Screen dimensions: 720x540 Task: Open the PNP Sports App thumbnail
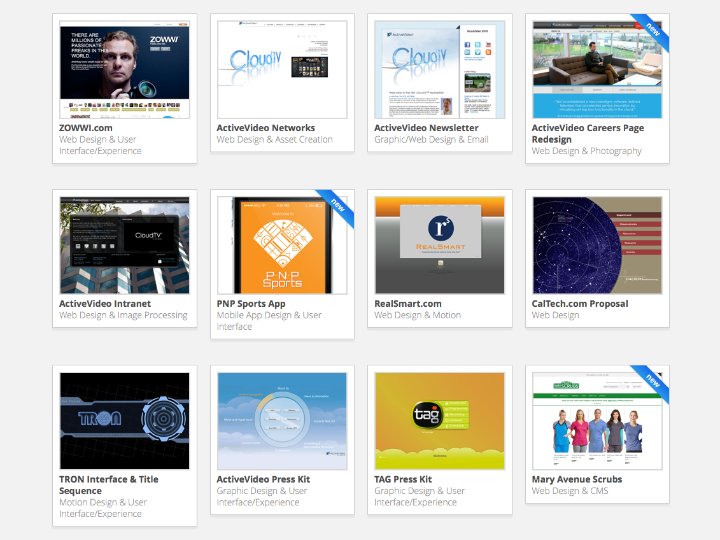click(x=282, y=245)
